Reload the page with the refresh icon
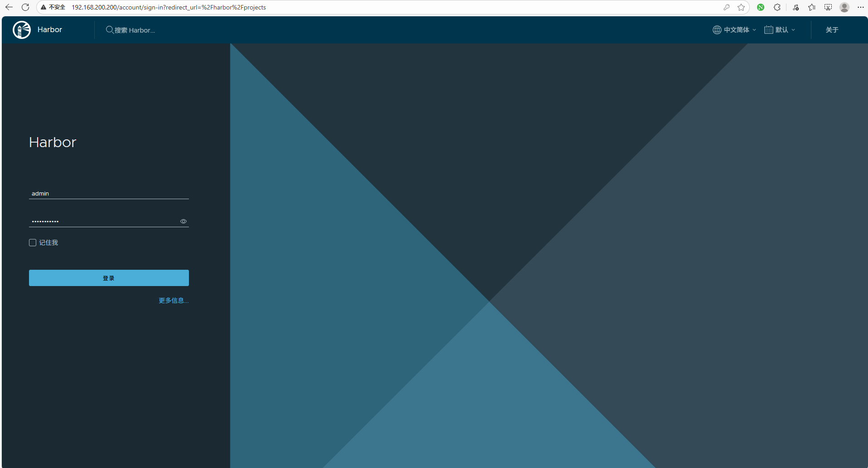 tap(25, 7)
